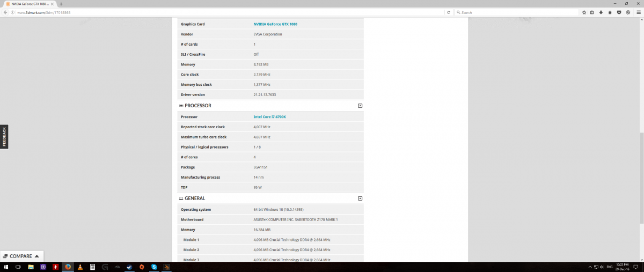Select the NVIDIA GeForce GTX 1080 browser tab
644x272 pixels.
[30, 4]
